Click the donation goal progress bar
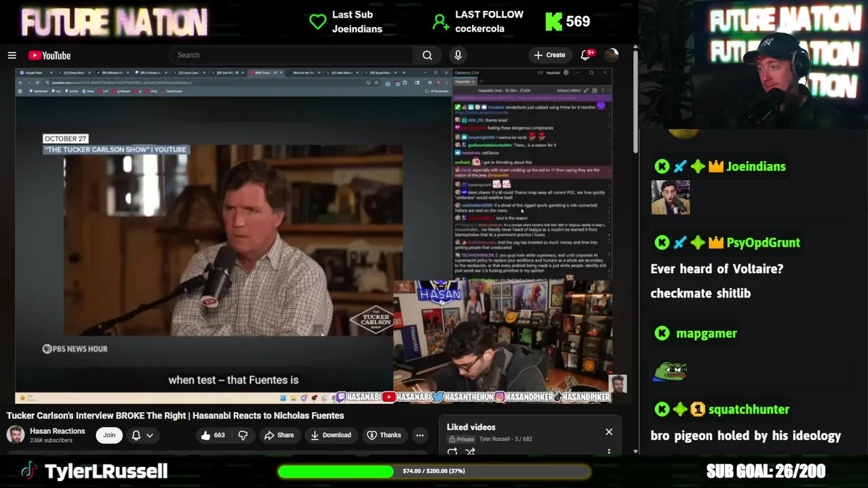Image resolution: width=868 pixels, height=488 pixels. pyautogui.click(x=433, y=471)
